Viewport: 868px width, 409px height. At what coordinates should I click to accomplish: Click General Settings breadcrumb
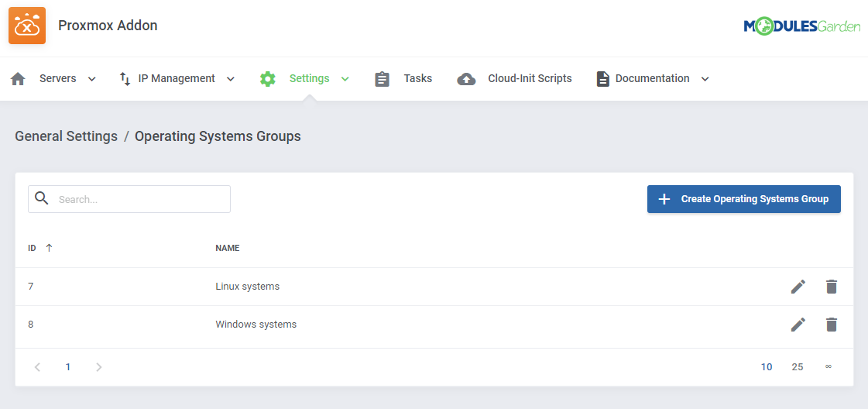tap(66, 136)
